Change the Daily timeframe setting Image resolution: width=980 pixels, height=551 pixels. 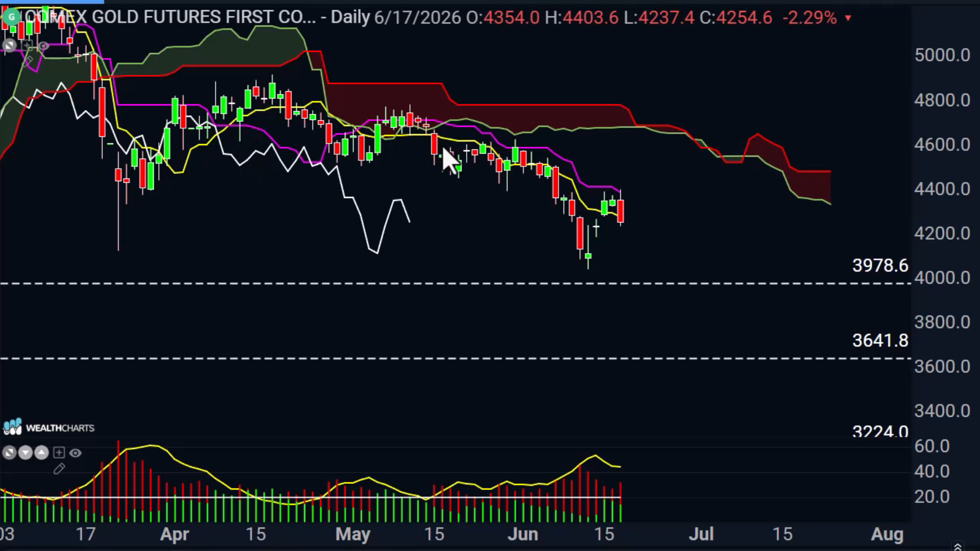350,17
